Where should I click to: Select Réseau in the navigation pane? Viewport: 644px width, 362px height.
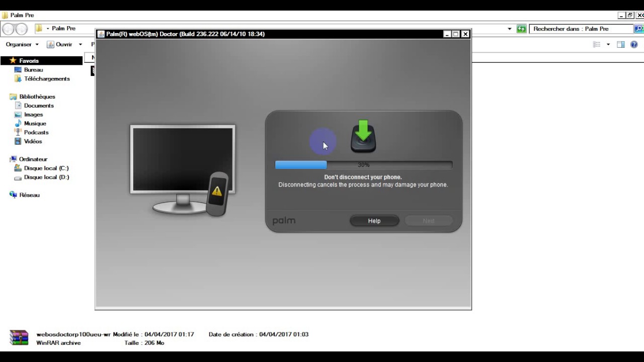29,195
